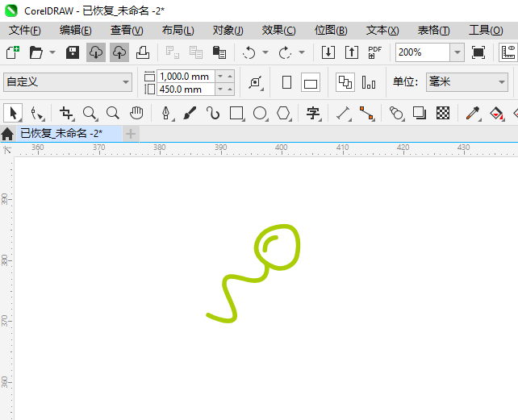The image size is (518, 420).
Task: Open the 查看(V) menu
Action: [127, 31]
